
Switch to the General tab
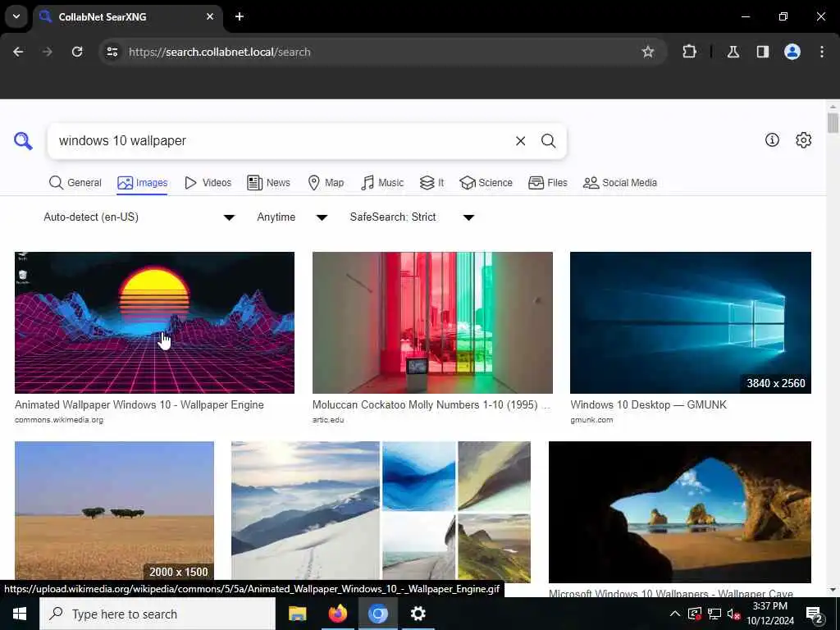coord(75,183)
